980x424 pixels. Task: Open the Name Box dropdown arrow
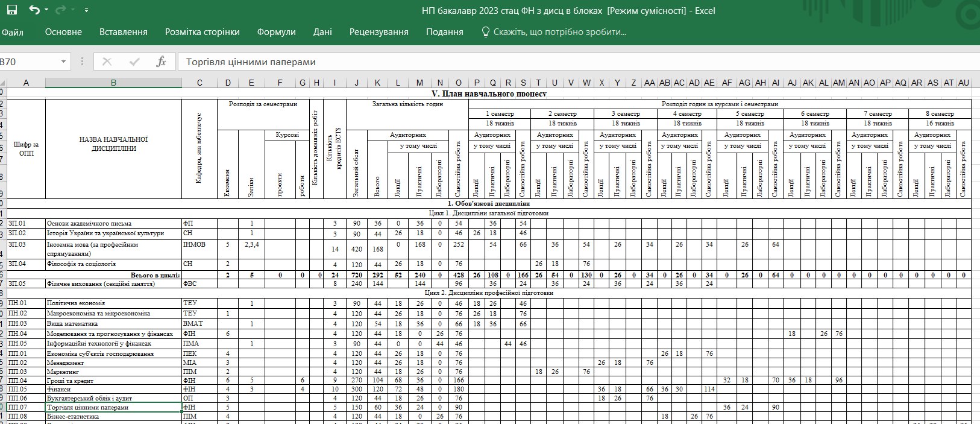tap(63, 62)
